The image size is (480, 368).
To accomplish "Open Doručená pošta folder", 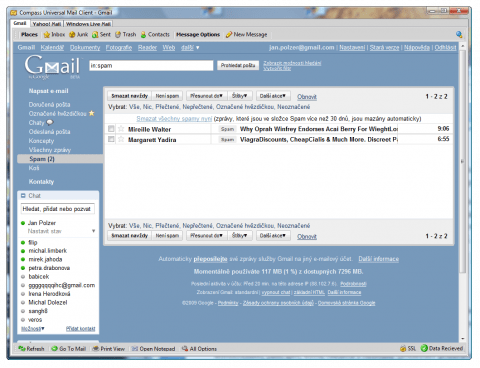I will [49, 104].
